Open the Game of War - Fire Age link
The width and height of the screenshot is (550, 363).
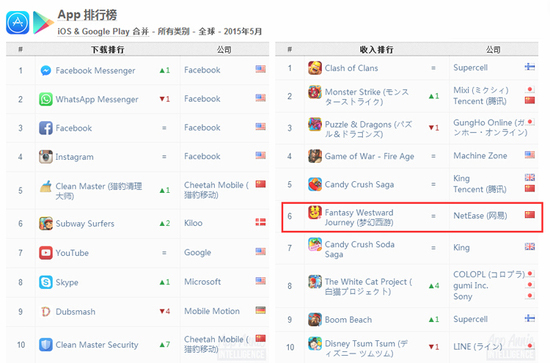(x=369, y=156)
